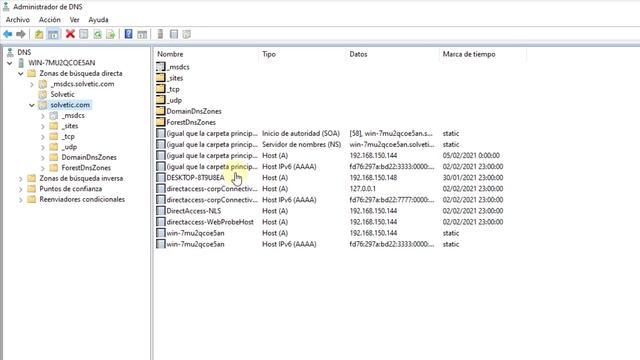Select Puntos de confianza label

(x=71, y=189)
